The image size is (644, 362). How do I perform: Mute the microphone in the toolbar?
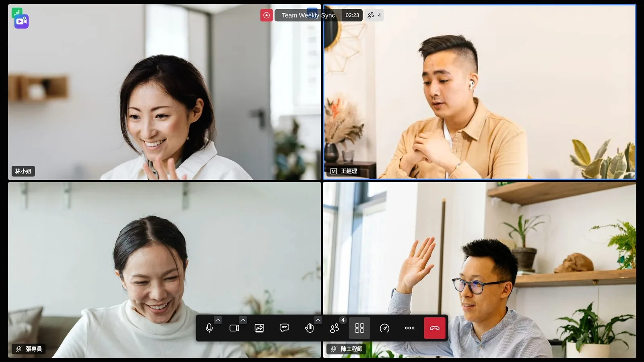pyautogui.click(x=209, y=328)
